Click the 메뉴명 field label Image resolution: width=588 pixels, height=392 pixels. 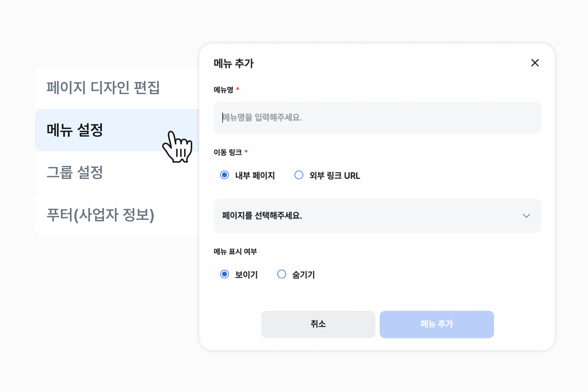coord(223,90)
